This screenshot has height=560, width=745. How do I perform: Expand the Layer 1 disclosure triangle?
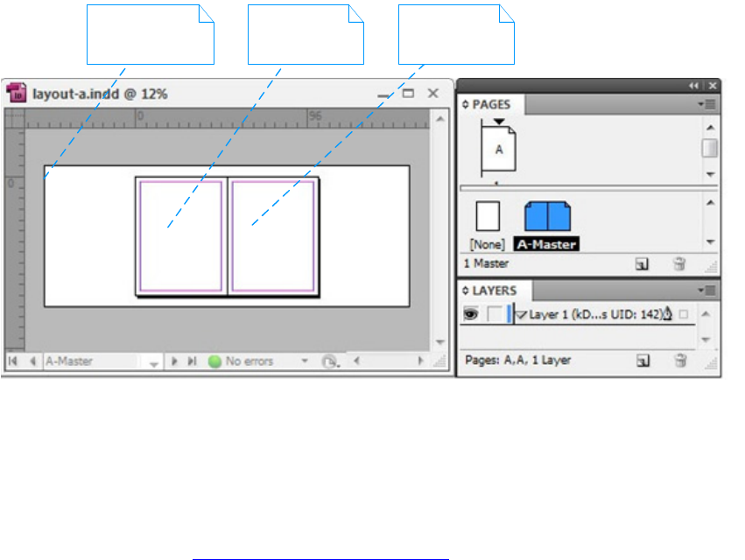click(521, 314)
